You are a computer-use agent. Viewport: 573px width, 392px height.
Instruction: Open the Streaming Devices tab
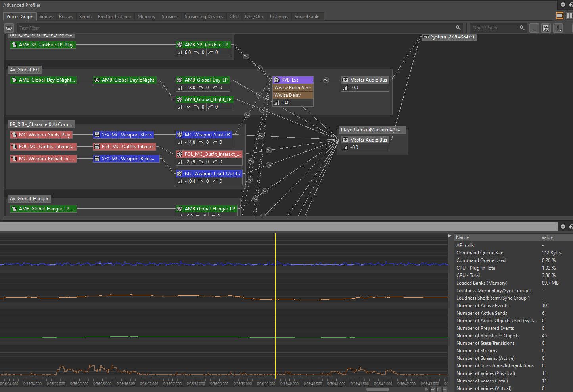coord(204,17)
